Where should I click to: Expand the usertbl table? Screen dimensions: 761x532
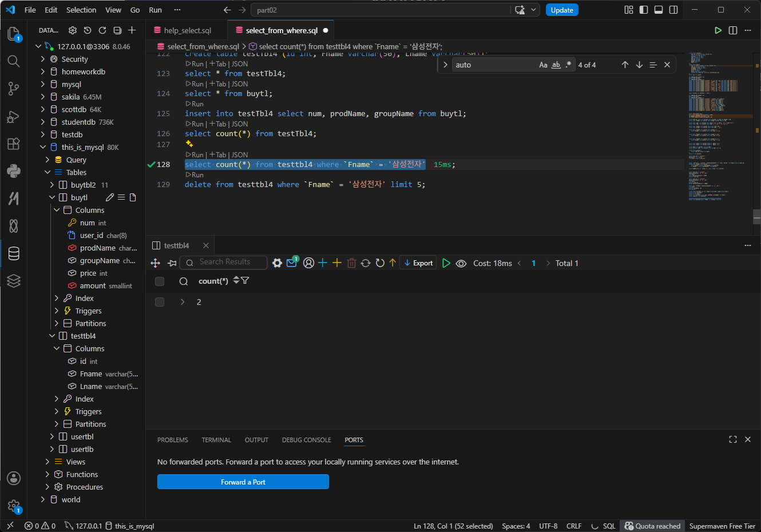pyautogui.click(x=52, y=436)
